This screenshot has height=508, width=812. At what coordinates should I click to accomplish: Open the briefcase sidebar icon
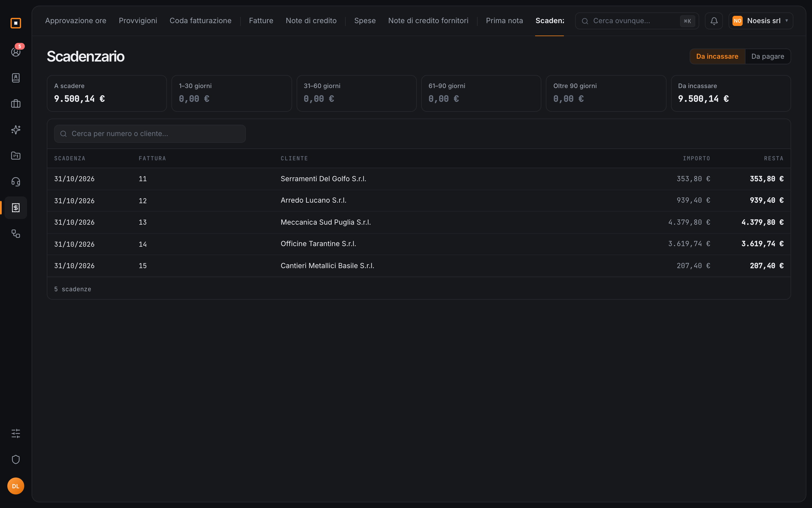pyautogui.click(x=16, y=104)
